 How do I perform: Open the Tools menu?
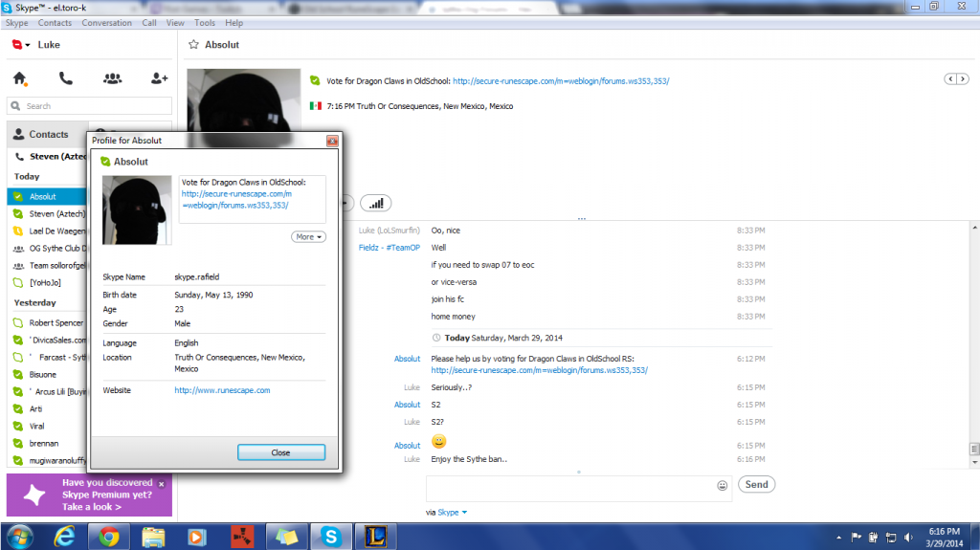(205, 23)
